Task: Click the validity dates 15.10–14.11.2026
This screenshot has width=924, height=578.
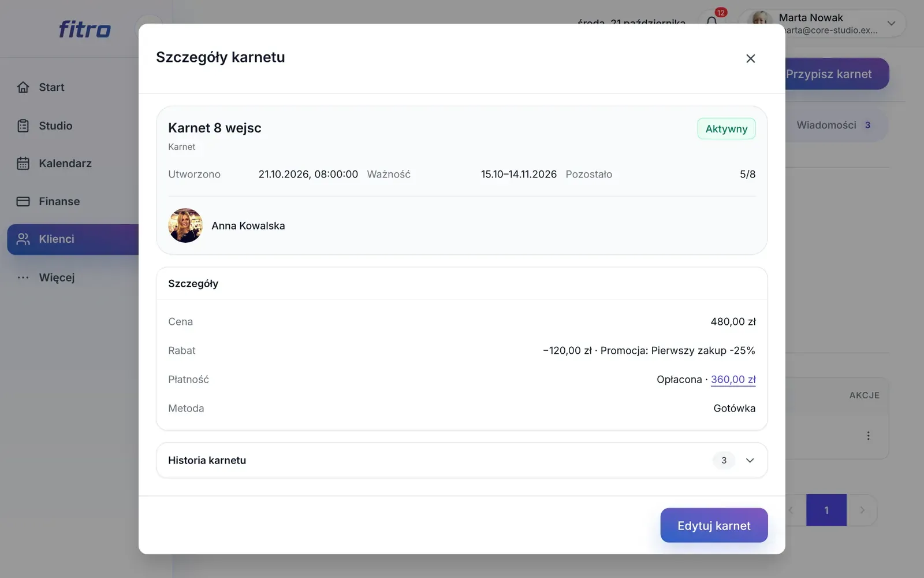Action: pos(519,175)
